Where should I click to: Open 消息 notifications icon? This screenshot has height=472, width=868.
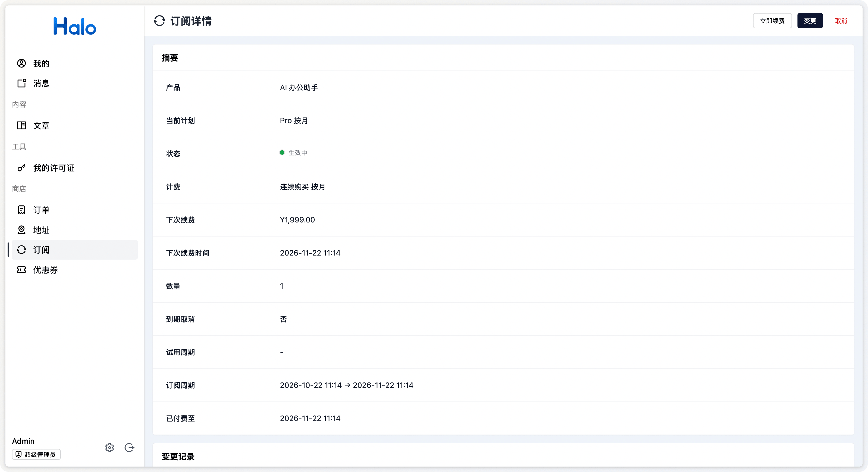tap(22, 83)
